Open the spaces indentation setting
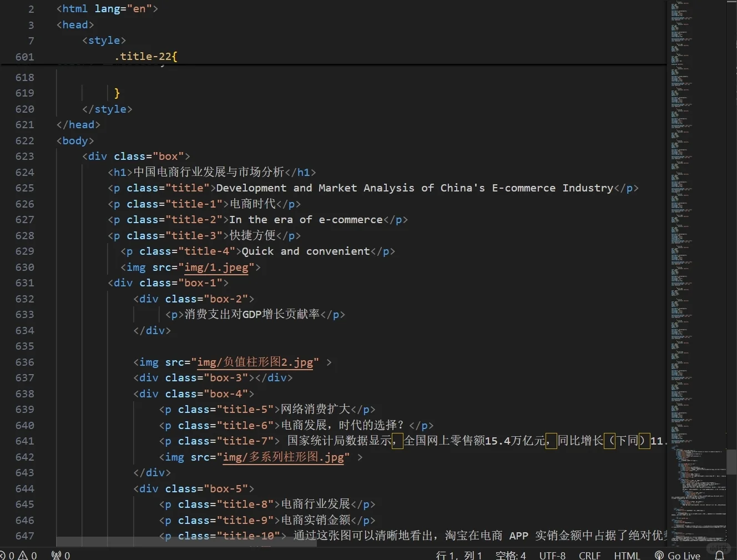This screenshot has height=560, width=737. [x=511, y=556]
